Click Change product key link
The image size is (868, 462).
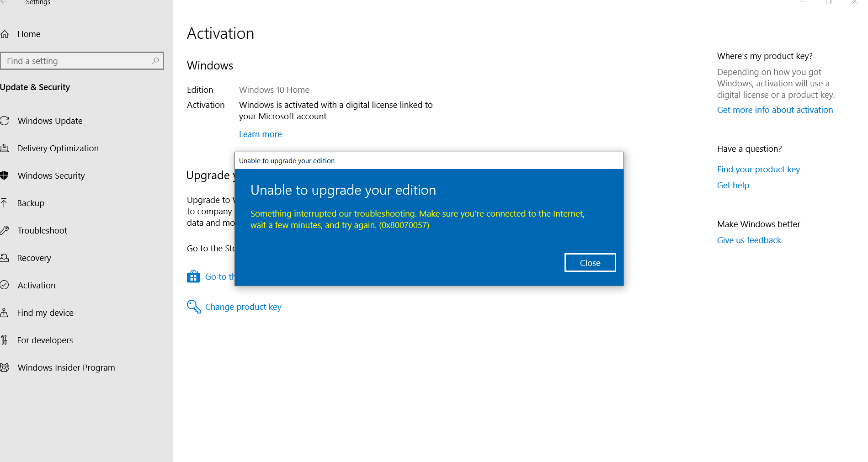coord(243,307)
